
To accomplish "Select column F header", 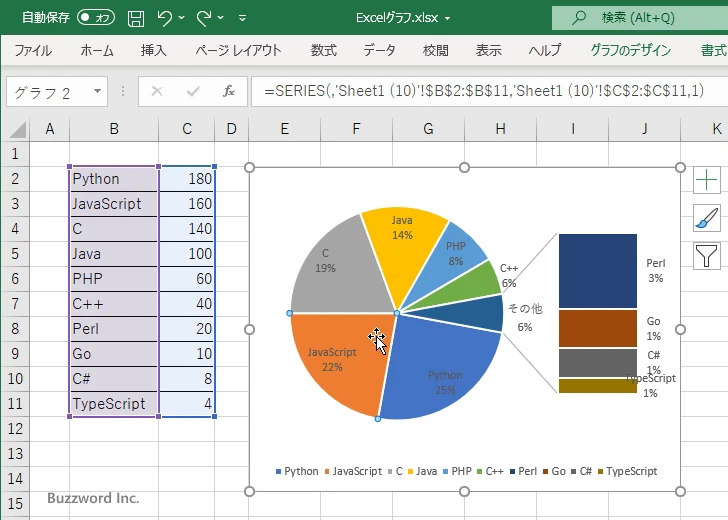I will click(x=356, y=129).
